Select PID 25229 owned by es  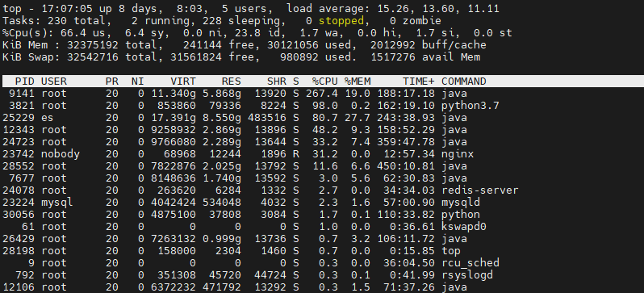tap(322, 118)
